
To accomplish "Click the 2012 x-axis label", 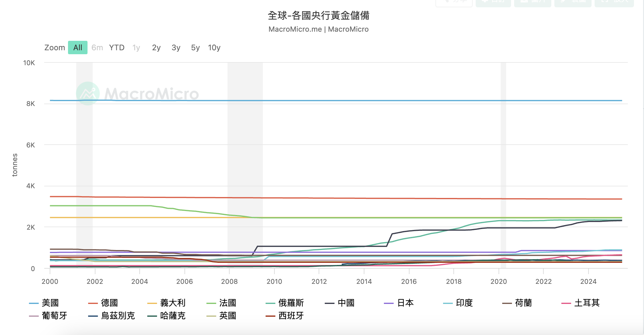I will tap(319, 281).
